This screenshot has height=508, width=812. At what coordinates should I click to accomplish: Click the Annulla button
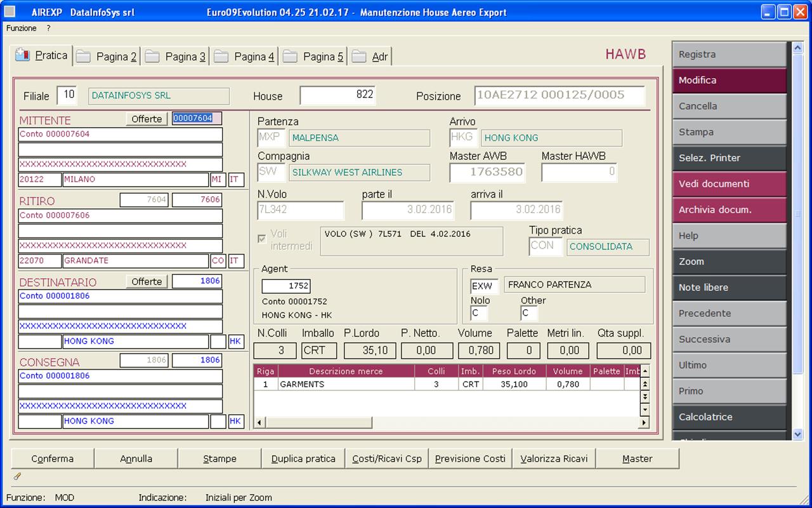tap(136, 458)
